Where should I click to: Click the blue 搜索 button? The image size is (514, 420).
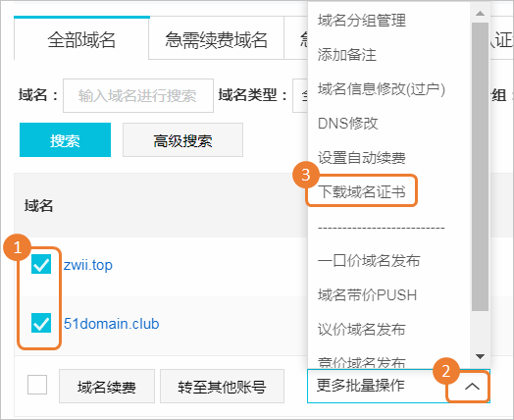click(66, 140)
